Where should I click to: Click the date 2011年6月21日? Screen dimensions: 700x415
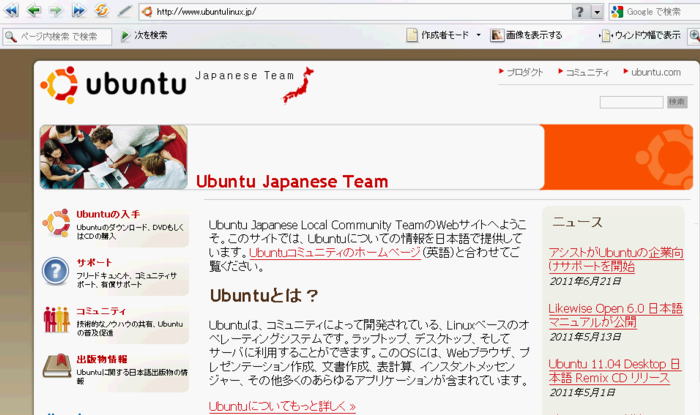(x=585, y=281)
